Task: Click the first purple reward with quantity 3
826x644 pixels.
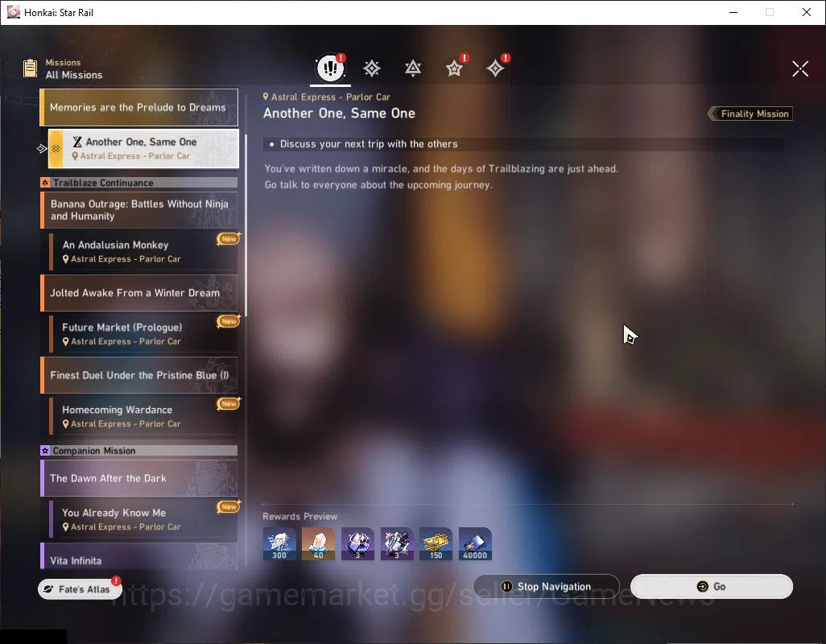Action: click(357, 544)
